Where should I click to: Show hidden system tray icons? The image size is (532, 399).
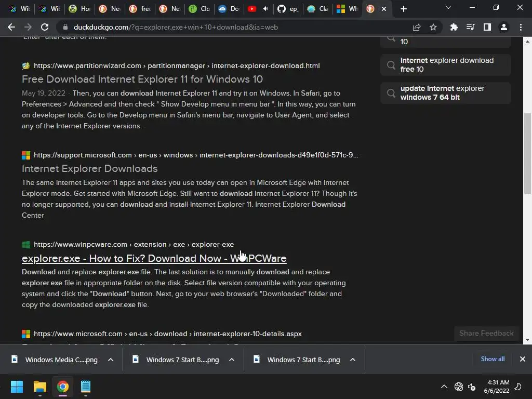[444, 387]
